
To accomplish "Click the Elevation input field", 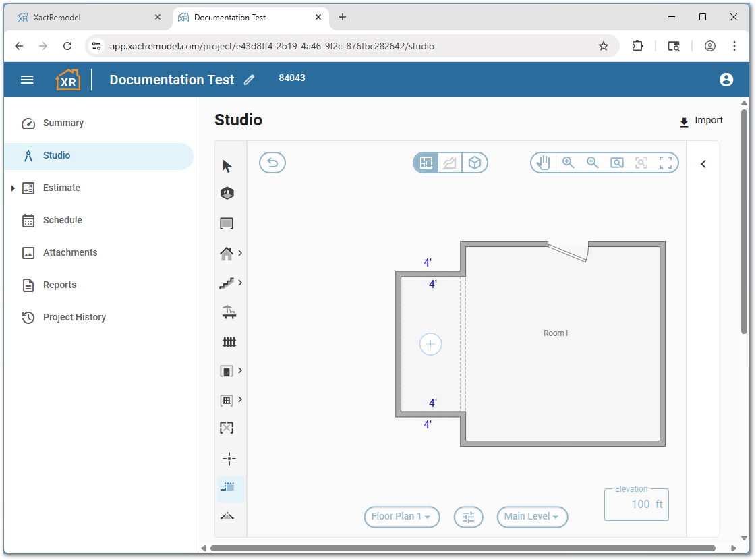I will [636, 505].
